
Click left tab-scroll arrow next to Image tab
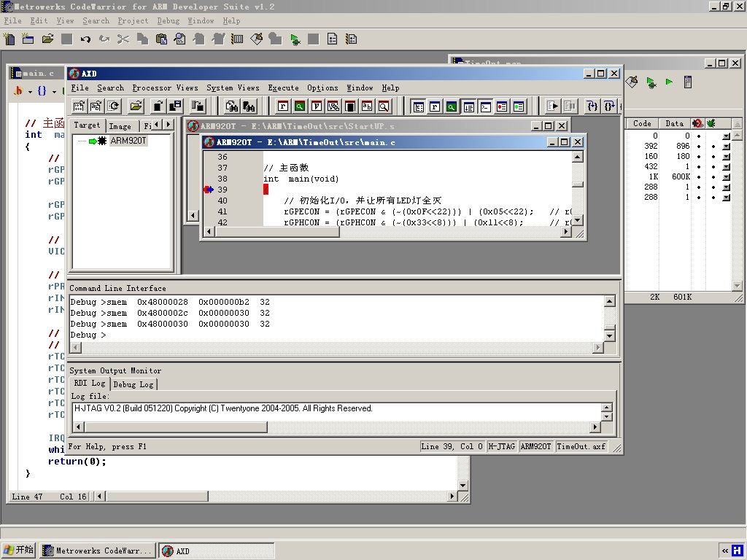click(x=157, y=124)
